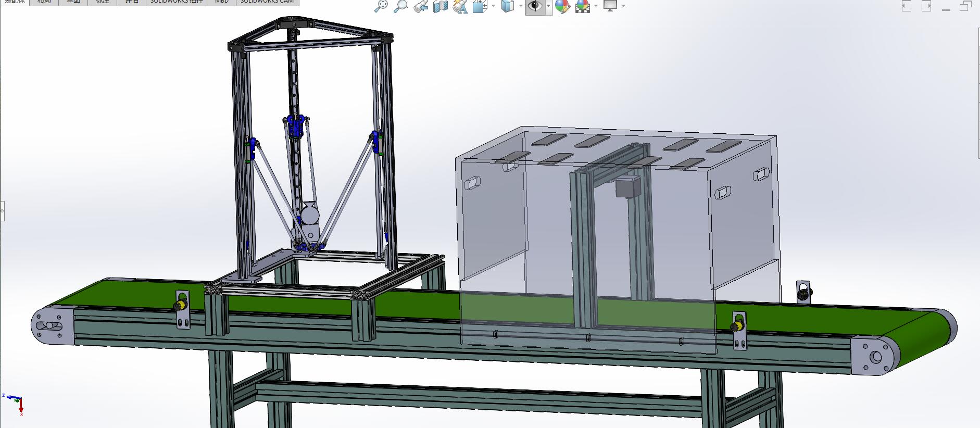
Task: Open the MBD tab
Action: click(221, 2)
